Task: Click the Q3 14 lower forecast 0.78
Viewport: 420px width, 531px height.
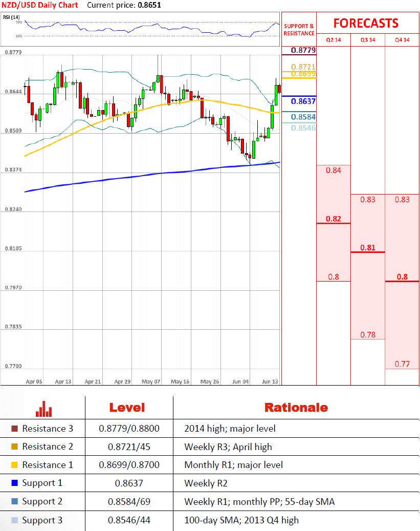Action: [368, 335]
